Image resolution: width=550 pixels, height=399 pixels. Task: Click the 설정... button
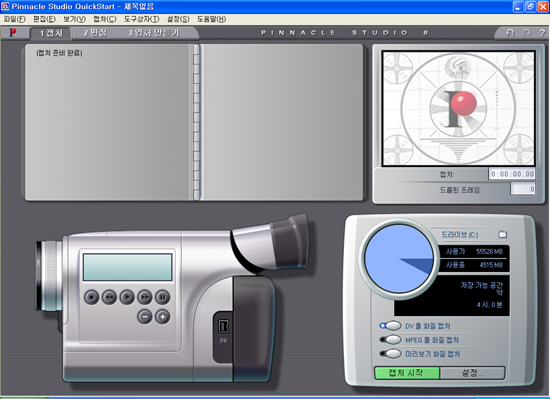(472, 373)
